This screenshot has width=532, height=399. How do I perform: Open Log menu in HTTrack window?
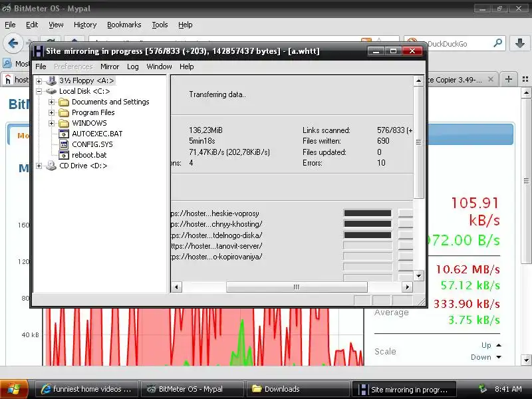[x=132, y=66]
